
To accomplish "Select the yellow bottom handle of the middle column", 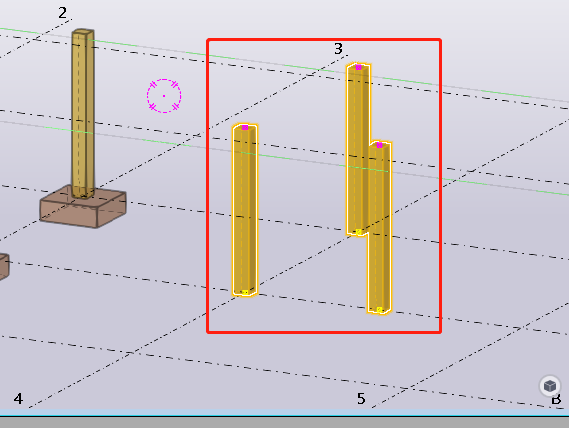I will click(x=245, y=292).
